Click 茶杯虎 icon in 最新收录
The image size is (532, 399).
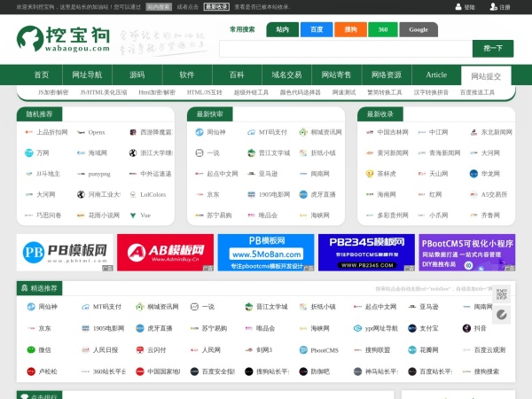370,174
